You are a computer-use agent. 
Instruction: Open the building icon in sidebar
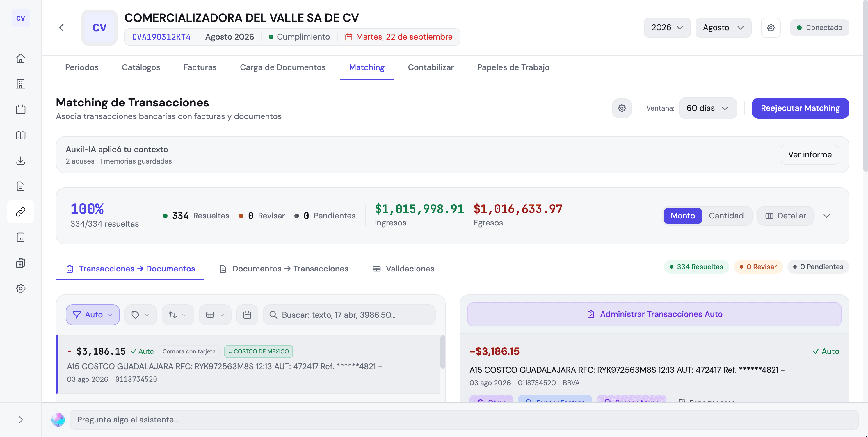point(21,84)
